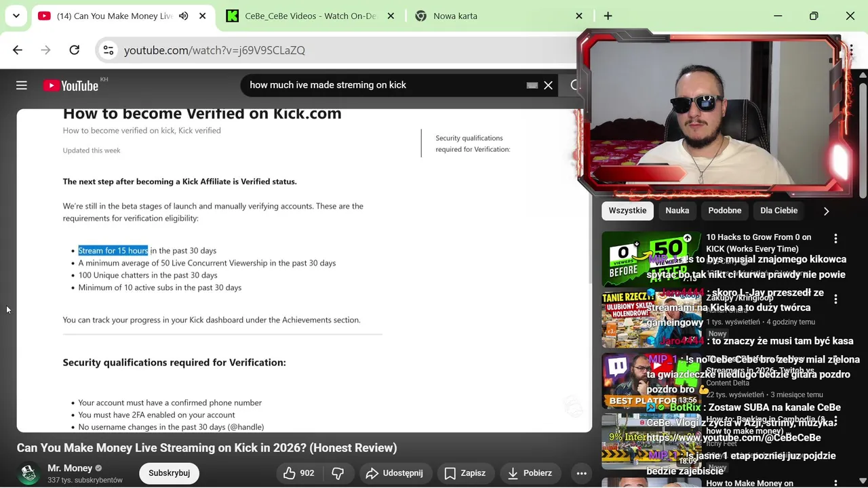Viewport: 868px width, 488px height.
Task: Open options menu for the Content Delta video
Action: (x=835, y=360)
